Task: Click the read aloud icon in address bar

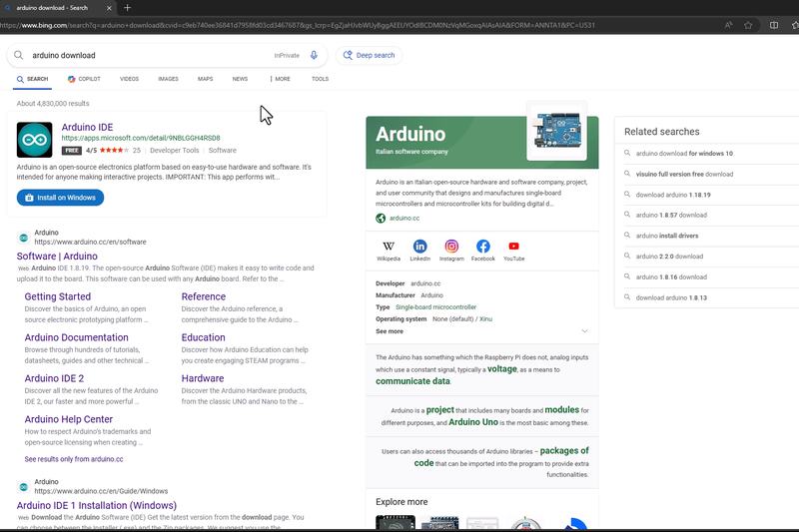Action: click(729, 26)
